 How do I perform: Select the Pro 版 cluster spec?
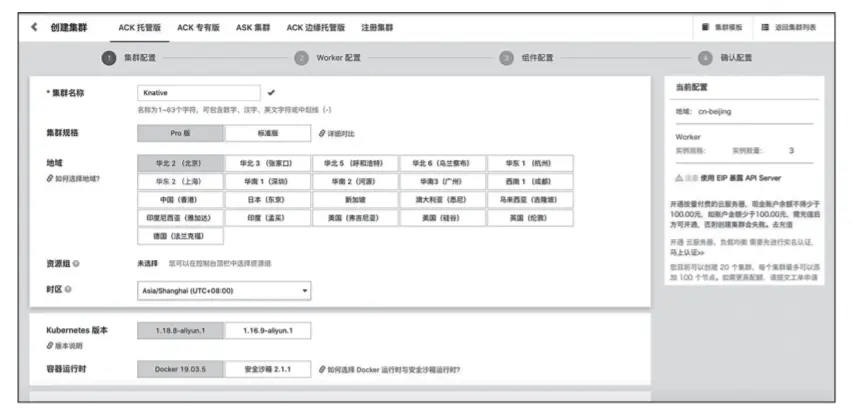180,133
